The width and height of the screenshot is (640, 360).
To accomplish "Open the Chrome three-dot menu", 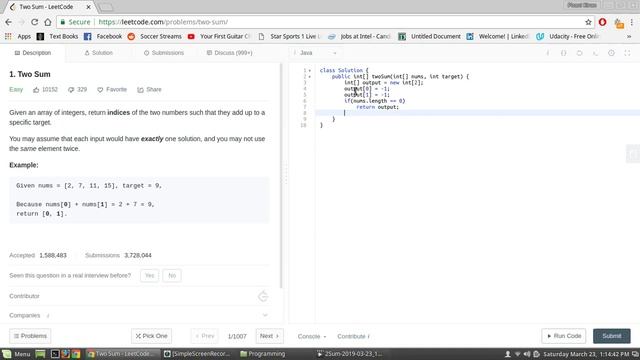I will pyautogui.click(x=632, y=22).
